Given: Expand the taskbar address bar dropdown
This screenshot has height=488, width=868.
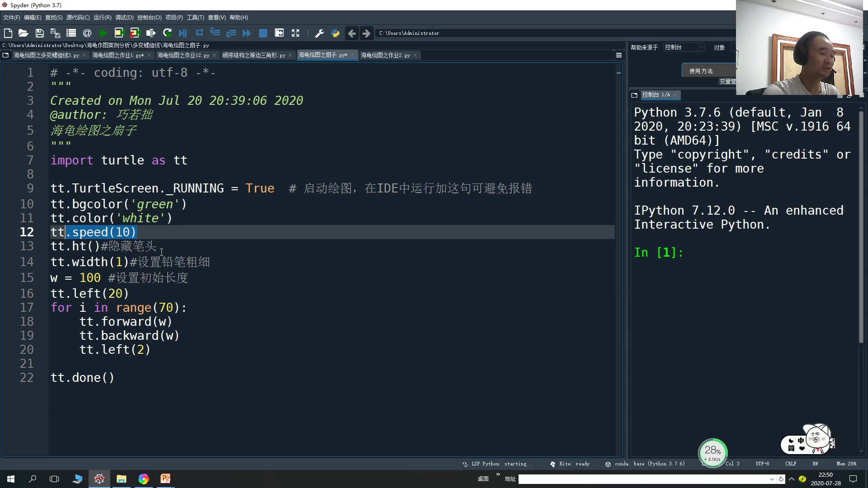Looking at the screenshot, I should pos(772,479).
